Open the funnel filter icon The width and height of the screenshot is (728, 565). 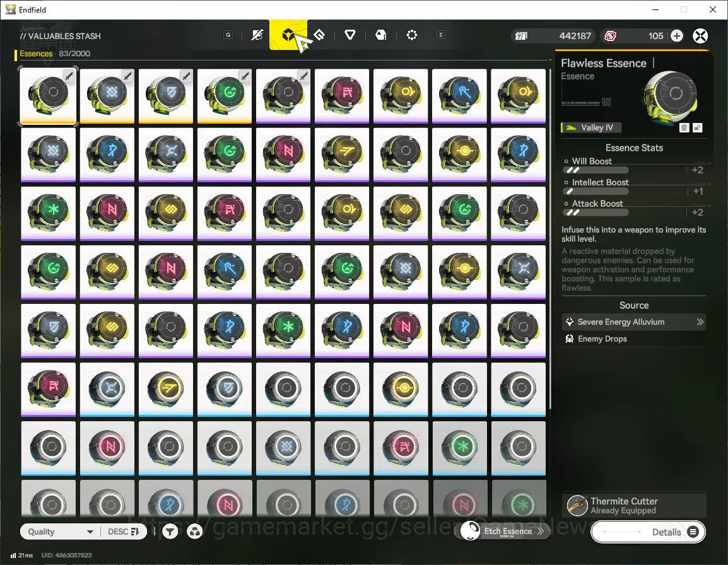tap(170, 532)
